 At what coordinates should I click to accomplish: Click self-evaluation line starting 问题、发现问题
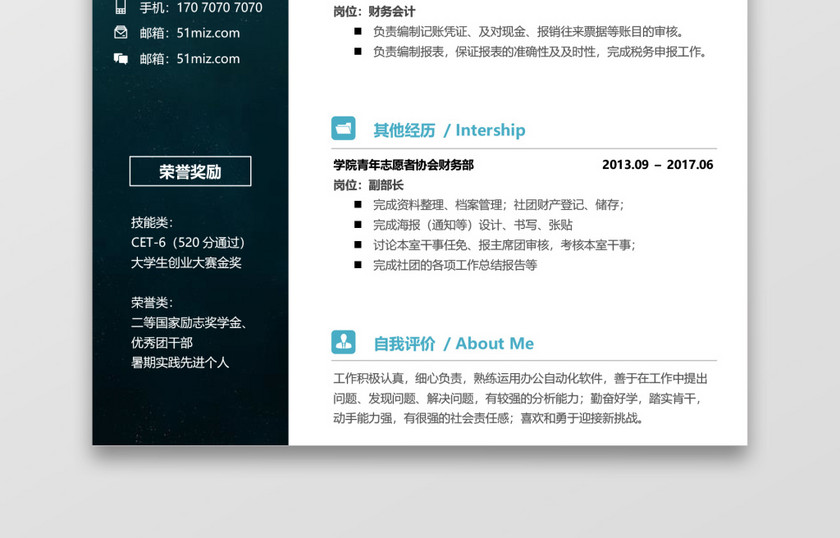[518, 399]
